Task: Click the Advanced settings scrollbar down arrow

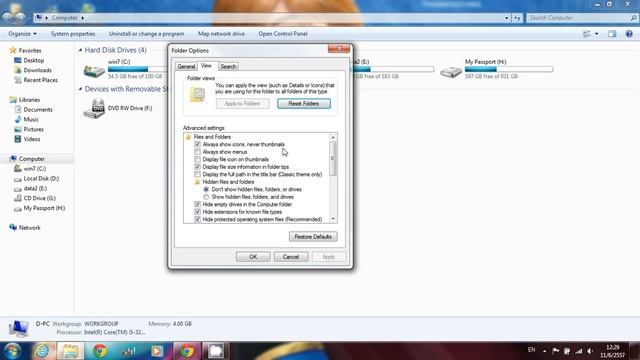Action: 333,219
